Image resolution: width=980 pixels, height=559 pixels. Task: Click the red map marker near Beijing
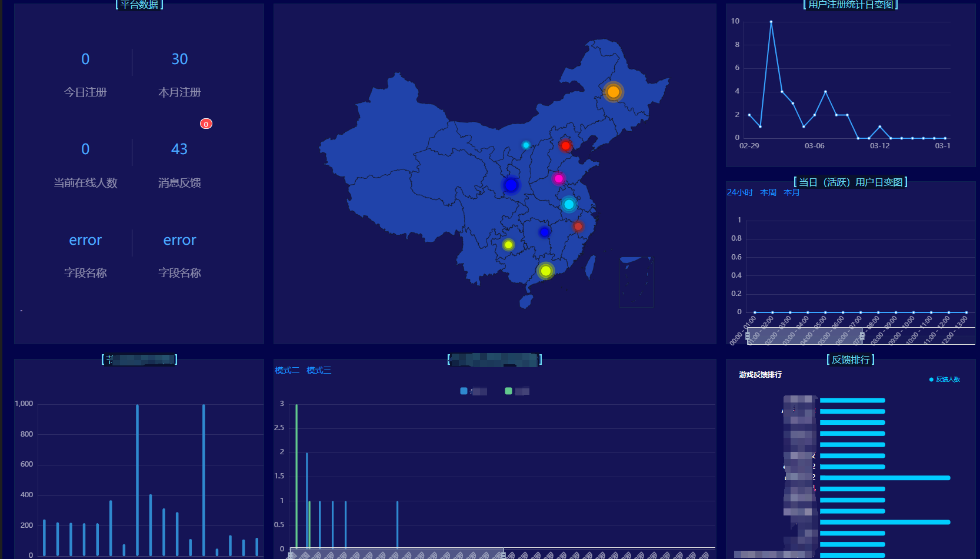(x=565, y=145)
